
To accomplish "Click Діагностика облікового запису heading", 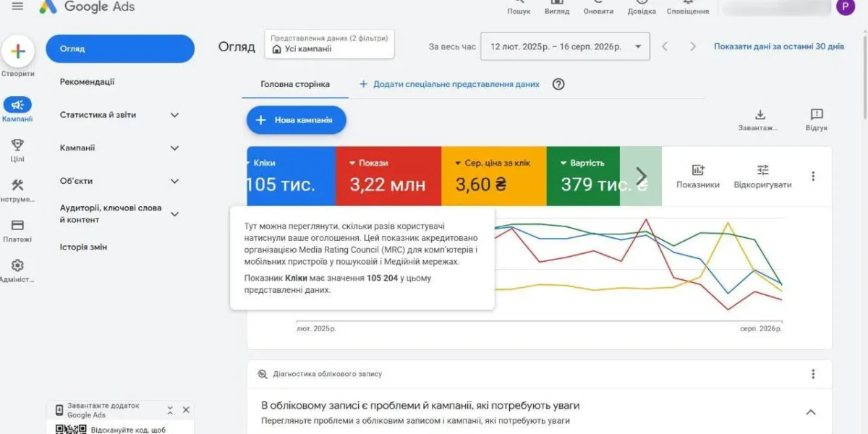I will 327,374.
